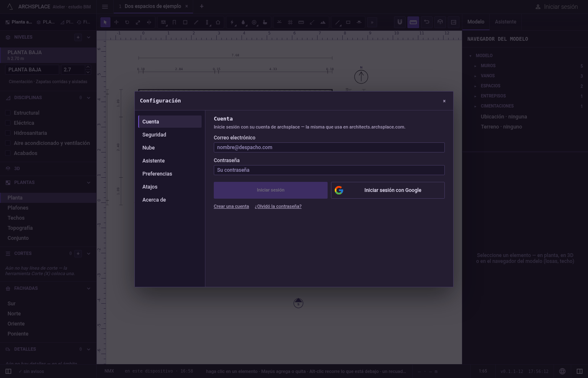Select the pointer selection tool
588x378 pixels.
[x=105, y=22]
